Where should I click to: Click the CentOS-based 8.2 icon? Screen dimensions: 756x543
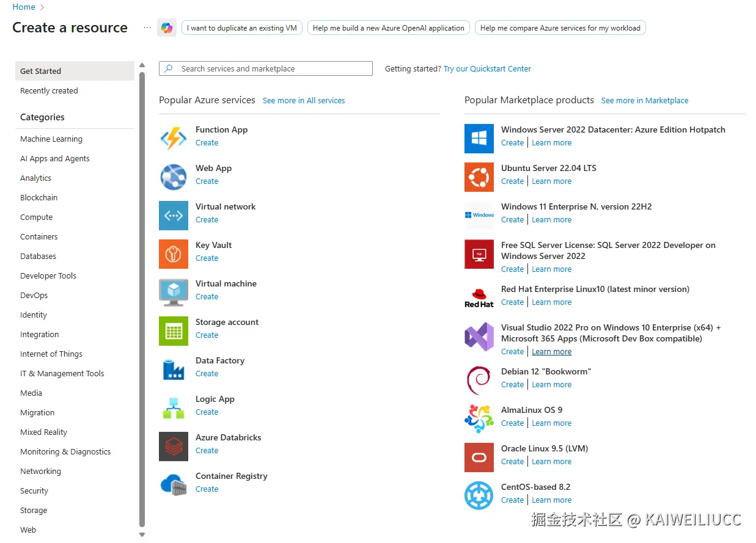pyautogui.click(x=479, y=496)
